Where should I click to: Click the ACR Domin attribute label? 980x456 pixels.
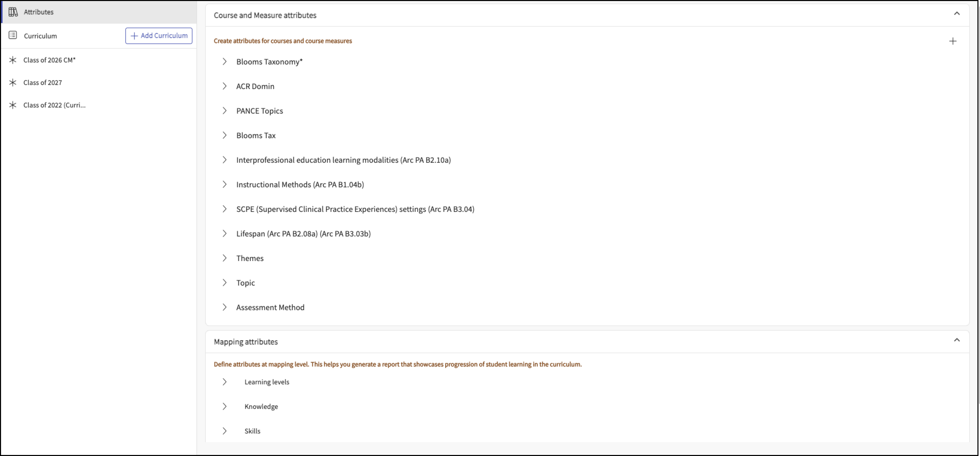(255, 86)
